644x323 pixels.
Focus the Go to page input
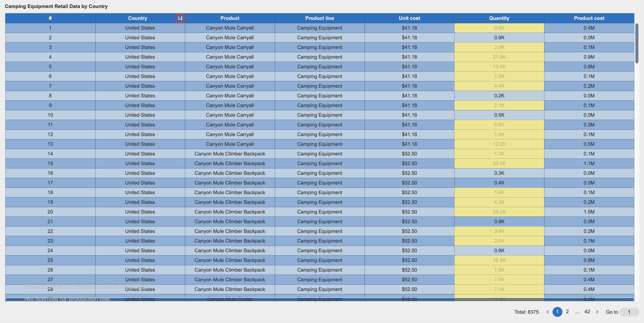(629, 312)
